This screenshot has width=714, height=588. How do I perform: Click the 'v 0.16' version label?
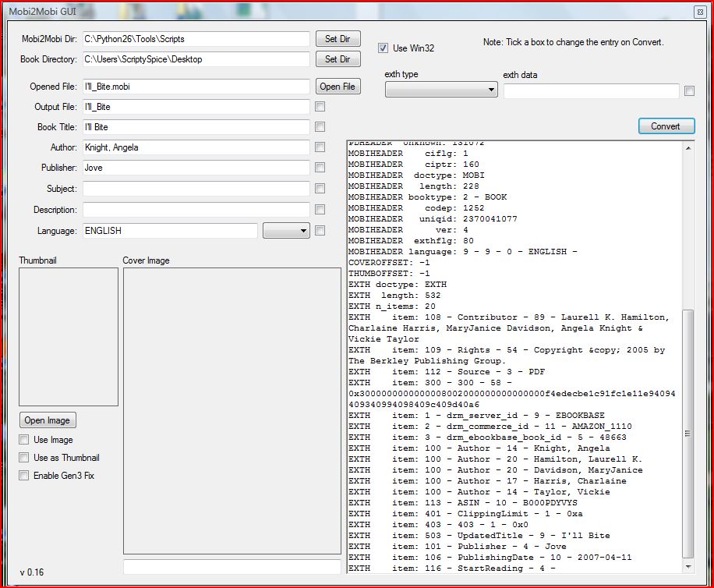click(32, 572)
